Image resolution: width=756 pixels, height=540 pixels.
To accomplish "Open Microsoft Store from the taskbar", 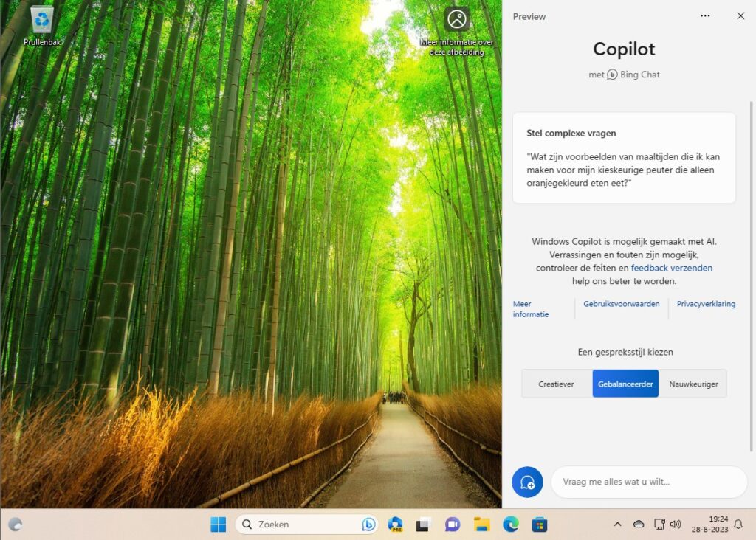I will click(x=540, y=524).
